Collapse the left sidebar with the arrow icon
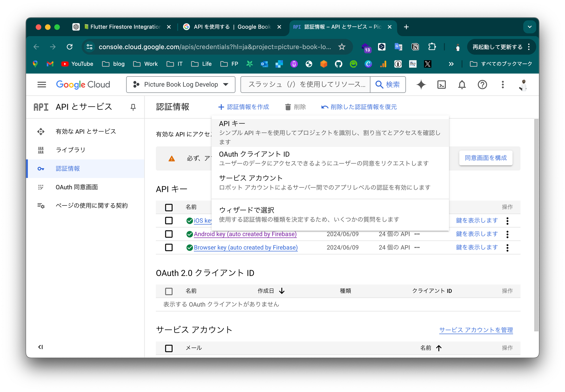Image resolution: width=565 pixels, height=392 pixels. (40, 347)
